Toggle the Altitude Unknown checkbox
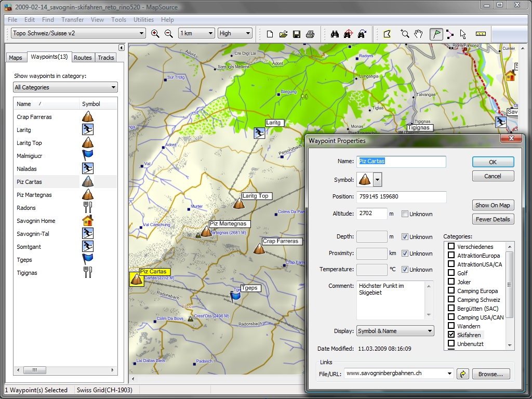The image size is (532, 399). pyautogui.click(x=405, y=214)
